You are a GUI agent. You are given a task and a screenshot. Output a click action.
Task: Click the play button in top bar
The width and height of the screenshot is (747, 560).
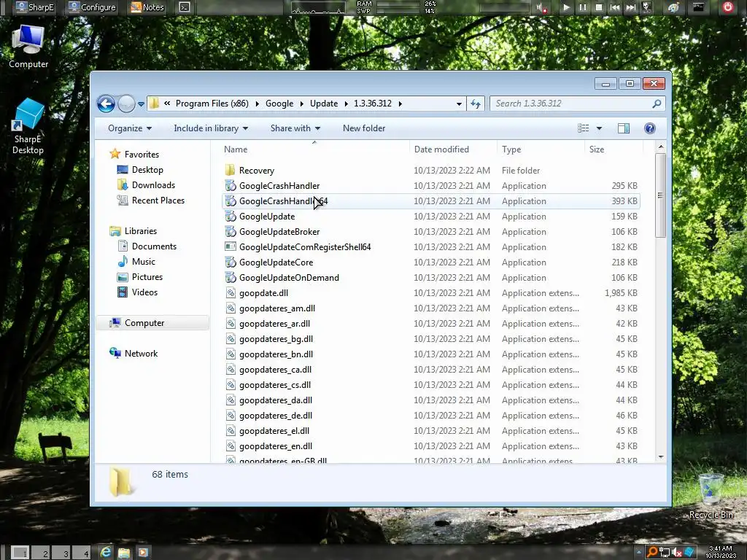pyautogui.click(x=566, y=7)
